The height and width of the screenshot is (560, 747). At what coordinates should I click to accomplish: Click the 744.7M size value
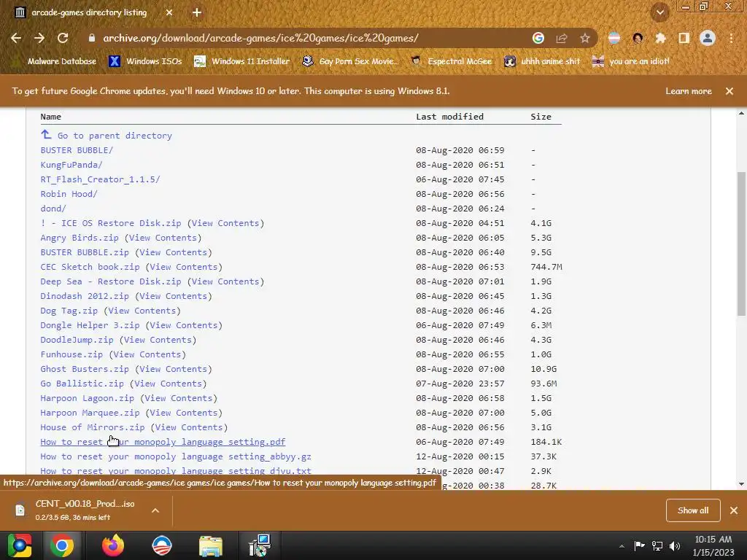click(x=546, y=267)
